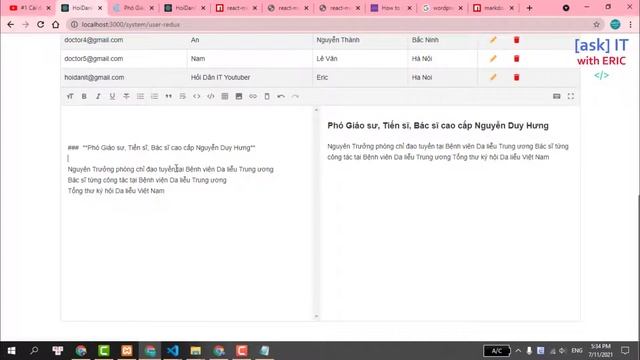Apply italic formatting in markdown editor
640x360 pixels.
tap(98, 96)
